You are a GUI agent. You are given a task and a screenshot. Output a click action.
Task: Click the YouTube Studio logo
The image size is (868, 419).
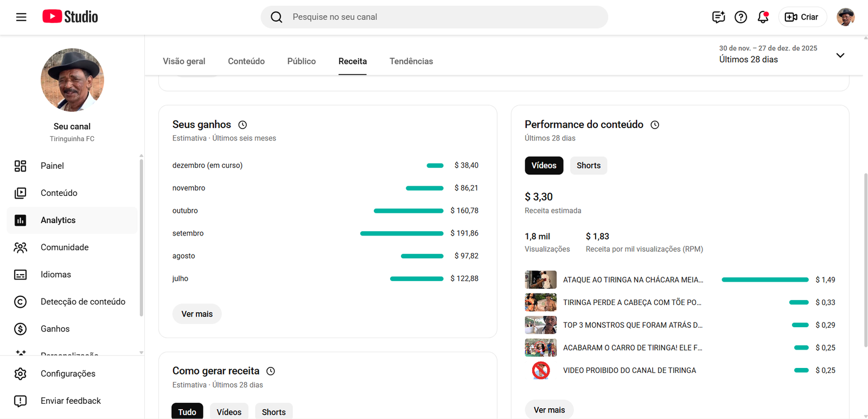[x=71, y=17]
